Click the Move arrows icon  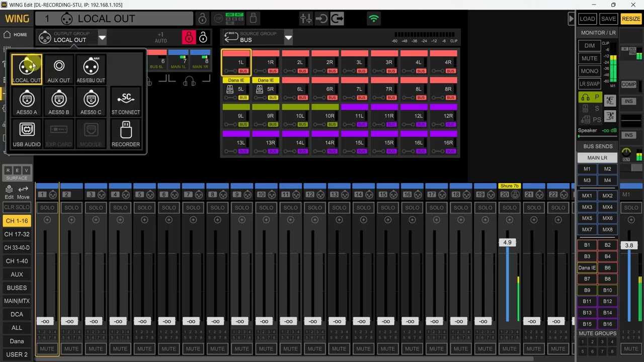[x=23, y=192]
